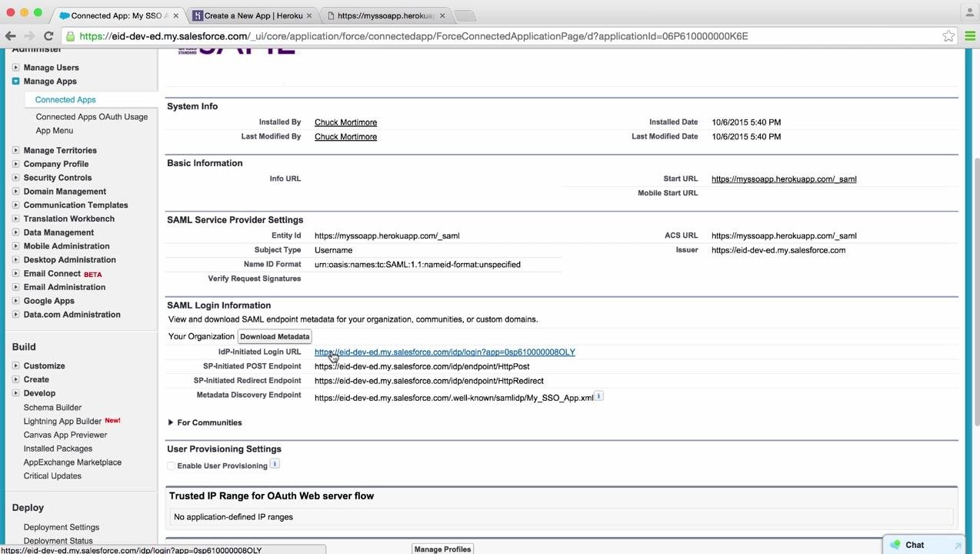Open a new browser tab
The width and height of the screenshot is (980, 554).
(464, 15)
